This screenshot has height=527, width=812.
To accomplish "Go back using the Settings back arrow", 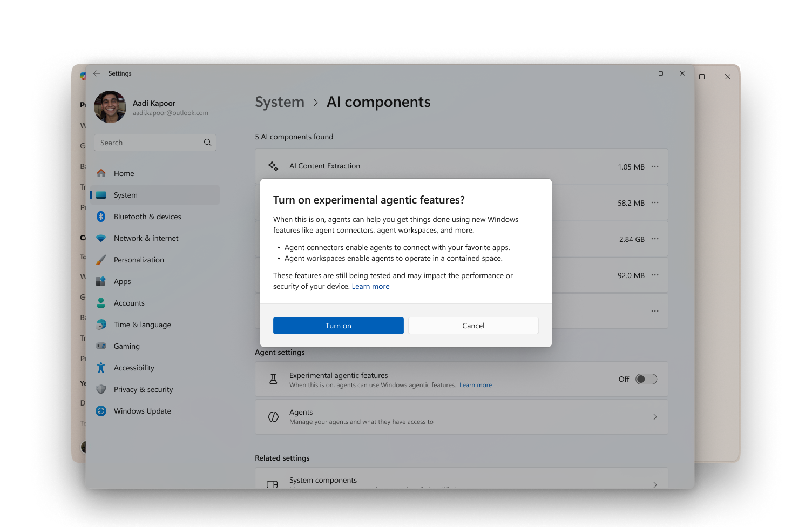I will 97,73.
